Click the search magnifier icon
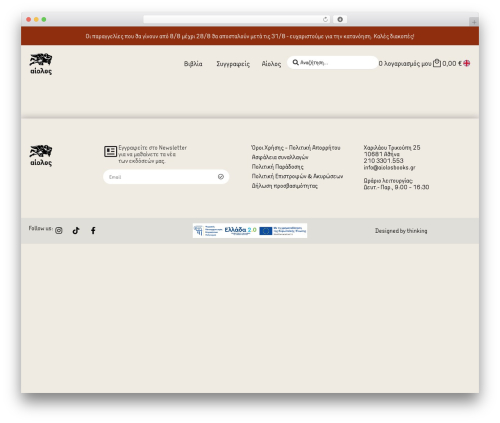This screenshot has width=500, height=423. pos(295,62)
